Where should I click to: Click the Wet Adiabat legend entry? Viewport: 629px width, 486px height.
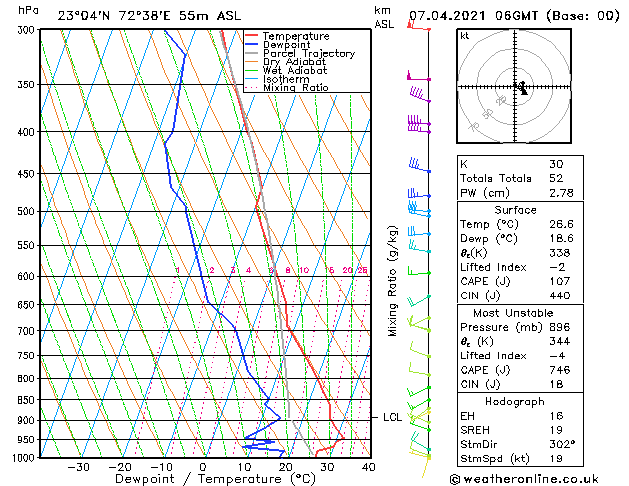286,70
